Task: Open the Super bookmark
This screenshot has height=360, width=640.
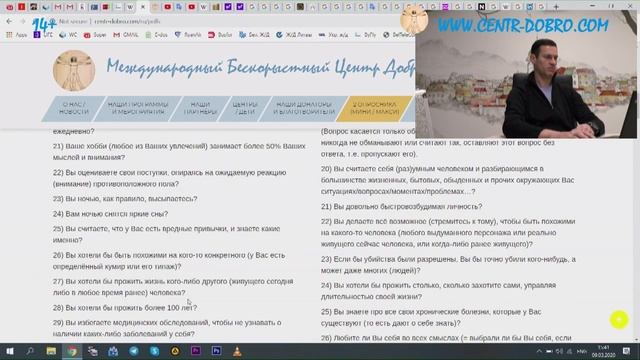Action: (95, 35)
